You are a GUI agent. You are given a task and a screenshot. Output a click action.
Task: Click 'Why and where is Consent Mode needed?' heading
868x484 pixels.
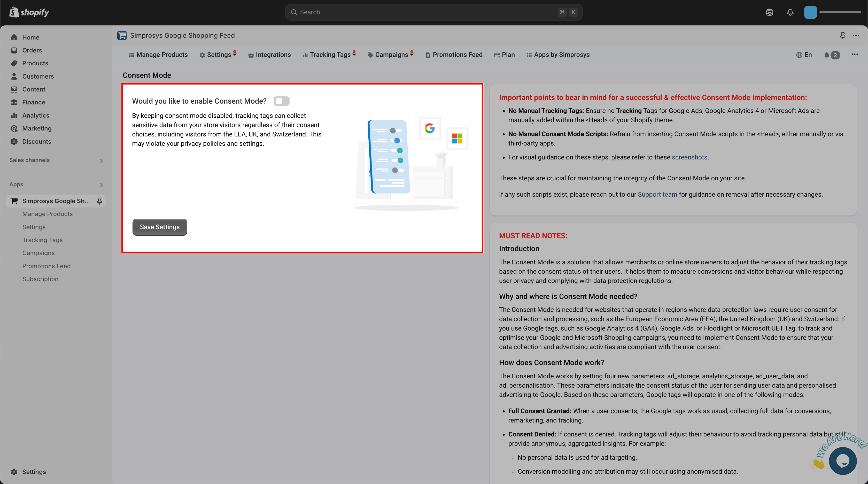568,296
